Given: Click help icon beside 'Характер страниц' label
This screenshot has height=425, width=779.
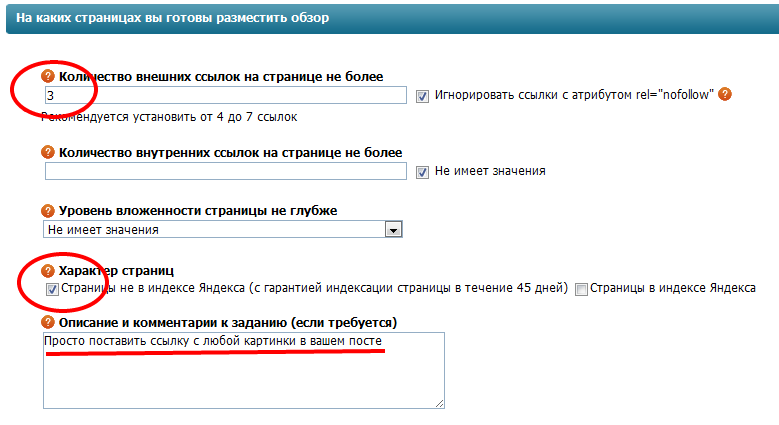Looking at the screenshot, I should pyautogui.click(x=47, y=270).
